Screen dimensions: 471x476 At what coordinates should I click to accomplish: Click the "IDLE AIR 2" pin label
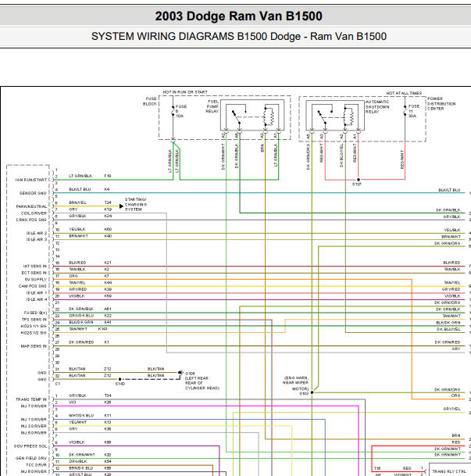[x=37, y=233]
